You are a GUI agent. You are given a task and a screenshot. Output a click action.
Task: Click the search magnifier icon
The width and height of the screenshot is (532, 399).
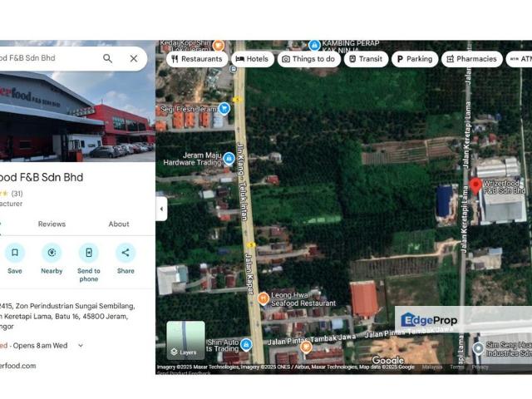107,58
